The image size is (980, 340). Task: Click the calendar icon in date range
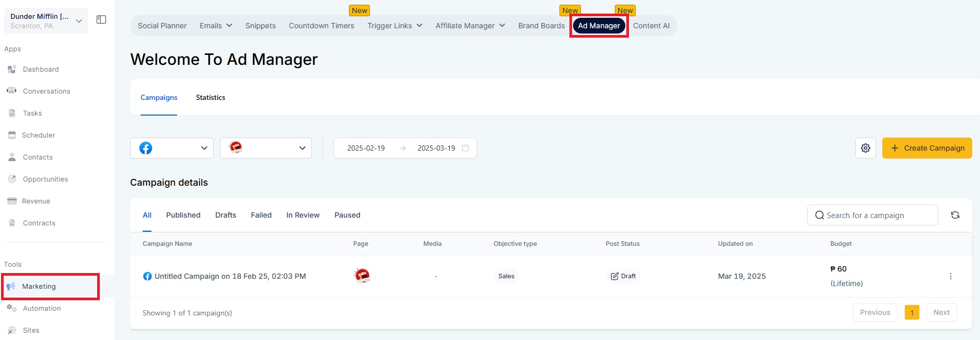pyautogui.click(x=465, y=148)
